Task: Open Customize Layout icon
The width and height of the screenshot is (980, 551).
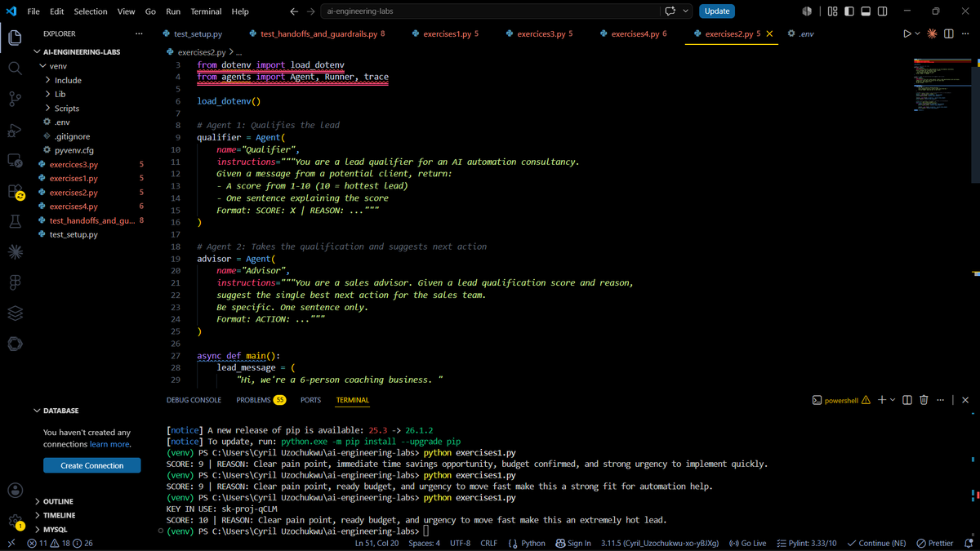Action: click(x=832, y=11)
